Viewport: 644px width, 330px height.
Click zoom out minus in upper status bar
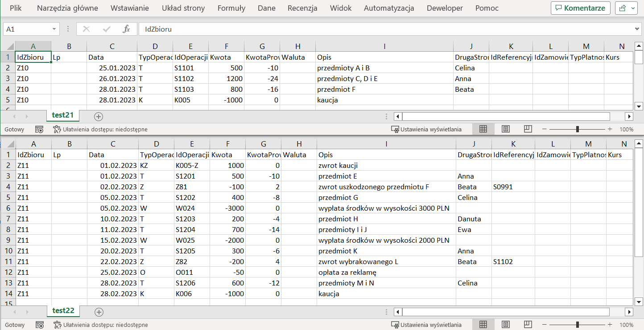coord(545,129)
